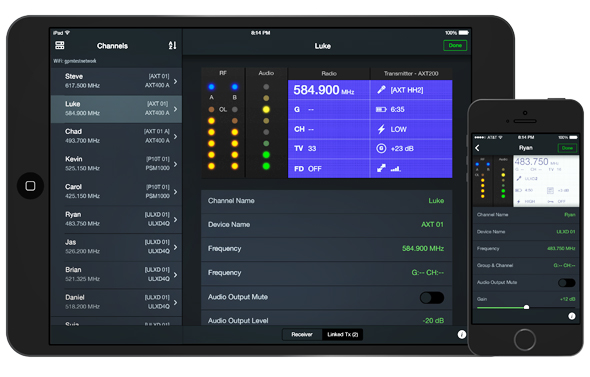Tap the battery icon showing 6:35

[381, 109]
